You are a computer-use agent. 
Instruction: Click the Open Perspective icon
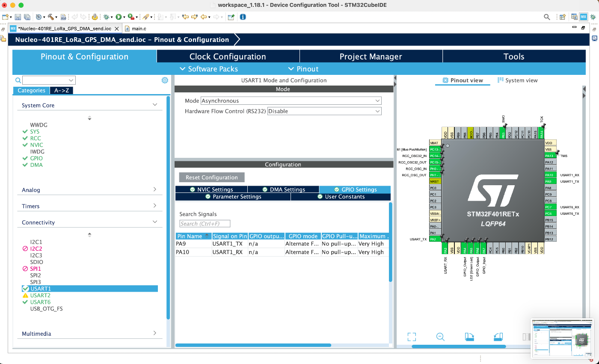pos(563,17)
